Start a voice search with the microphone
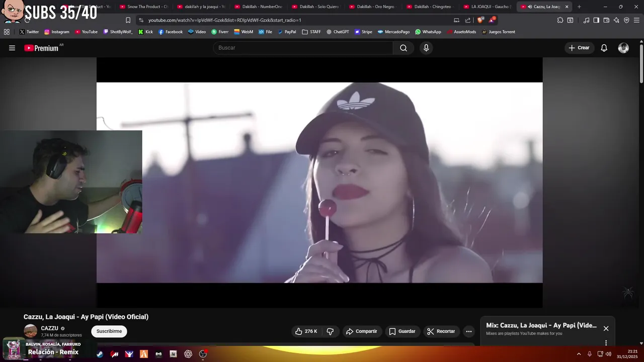644x362 pixels. click(x=426, y=48)
